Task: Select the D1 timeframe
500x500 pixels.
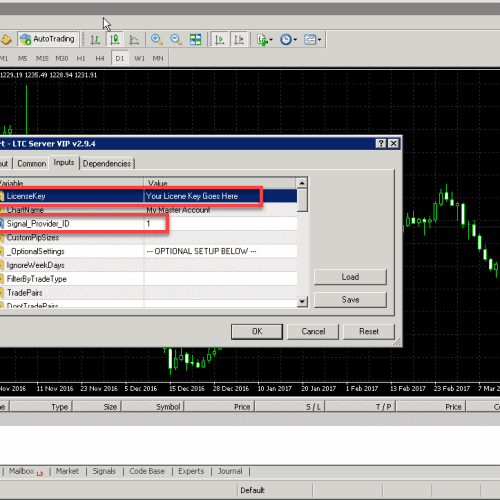Action: point(120,58)
